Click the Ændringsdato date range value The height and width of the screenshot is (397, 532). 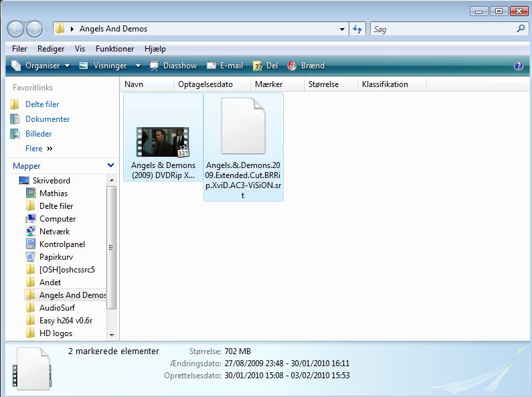(x=287, y=364)
